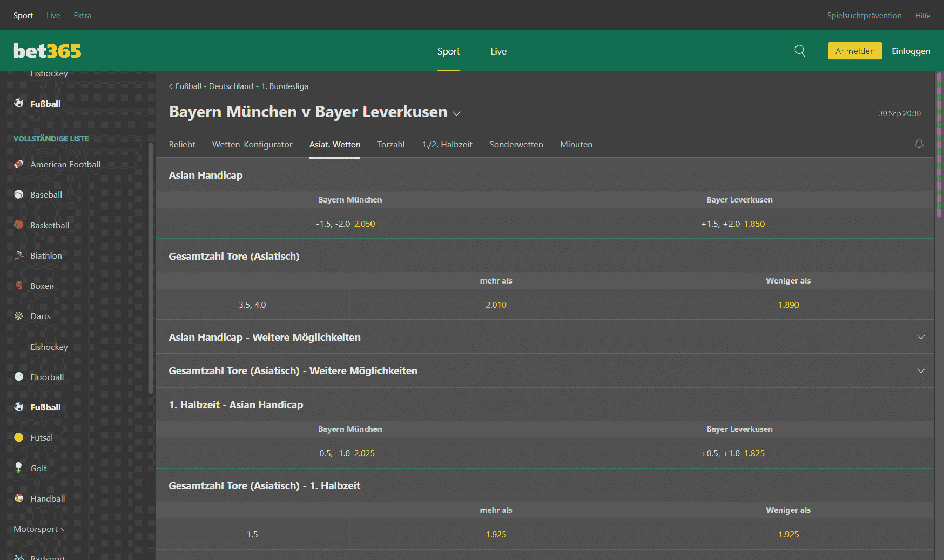Image resolution: width=944 pixels, height=560 pixels.
Task: Select the Asiat. Wetten tab
Action: (335, 144)
